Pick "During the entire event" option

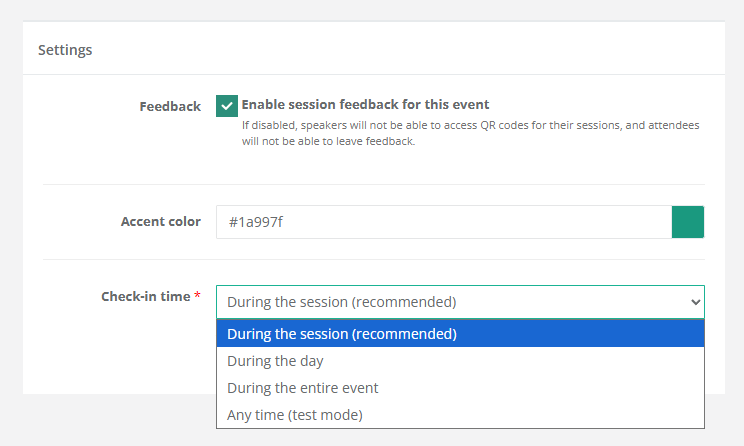pyautogui.click(x=303, y=388)
